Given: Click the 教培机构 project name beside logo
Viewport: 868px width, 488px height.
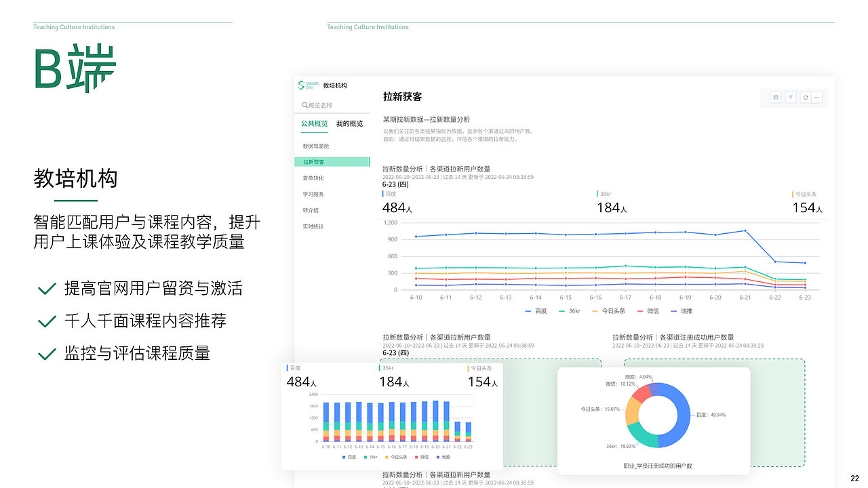Looking at the screenshot, I should click(335, 85).
